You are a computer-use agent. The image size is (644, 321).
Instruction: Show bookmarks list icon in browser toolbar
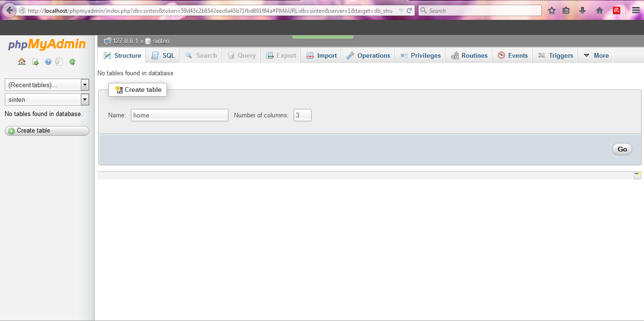(x=566, y=10)
